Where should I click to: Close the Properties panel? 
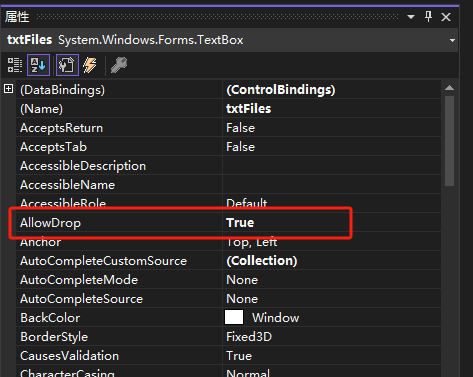click(x=446, y=17)
